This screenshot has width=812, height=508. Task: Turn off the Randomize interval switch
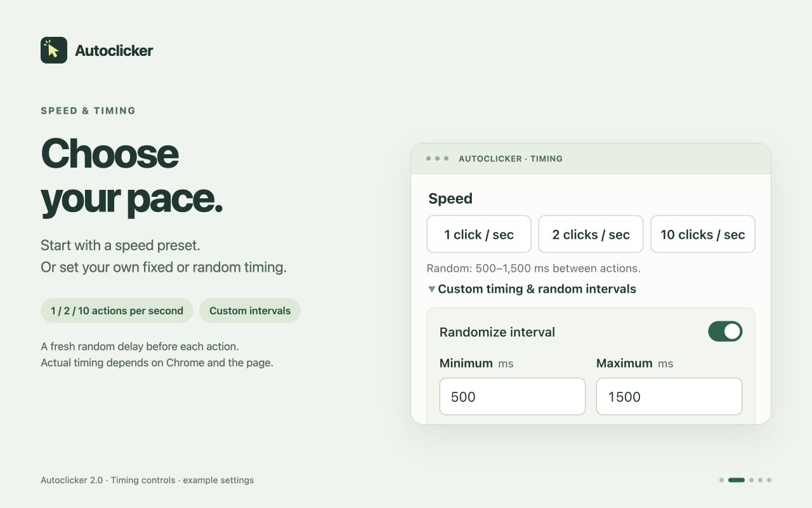click(x=725, y=331)
